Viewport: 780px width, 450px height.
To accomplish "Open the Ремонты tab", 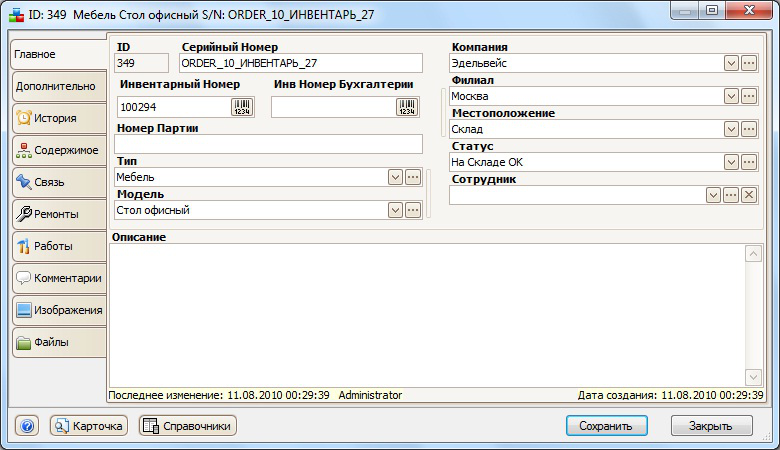I will tap(59, 214).
